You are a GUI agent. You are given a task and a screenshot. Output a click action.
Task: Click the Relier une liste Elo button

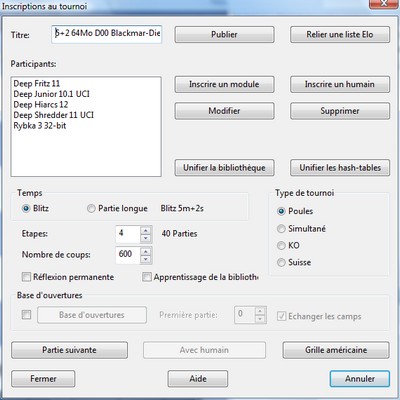coord(340,35)
